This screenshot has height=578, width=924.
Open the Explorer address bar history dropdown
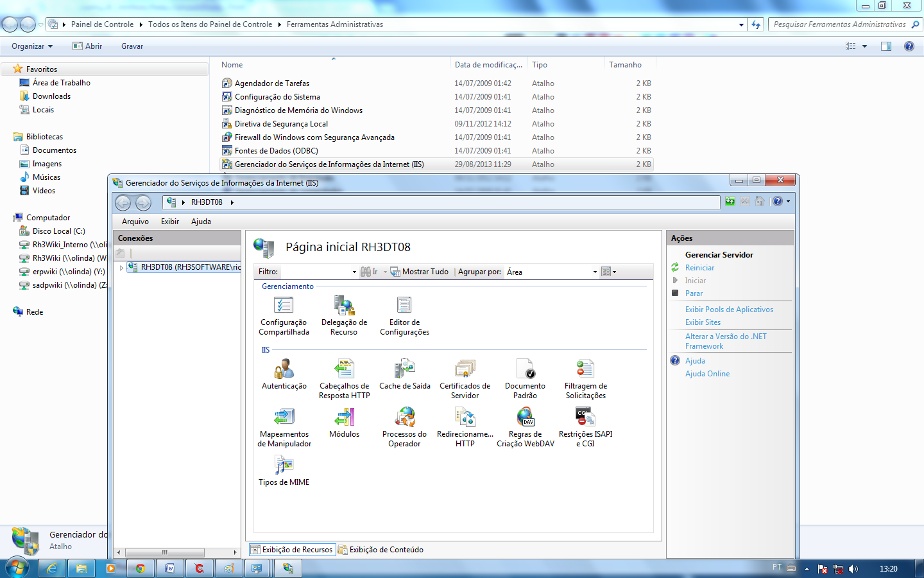point(741,25)
